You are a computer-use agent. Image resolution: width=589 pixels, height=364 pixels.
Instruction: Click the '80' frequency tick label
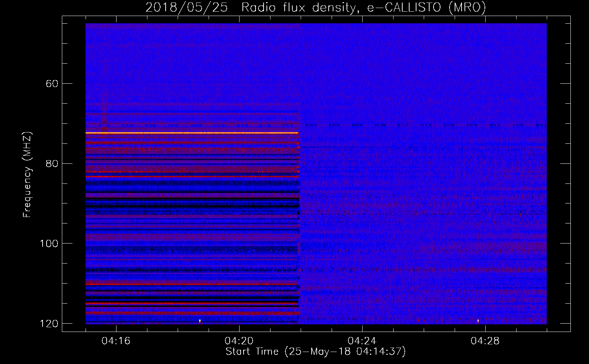[x=52, y=163]
